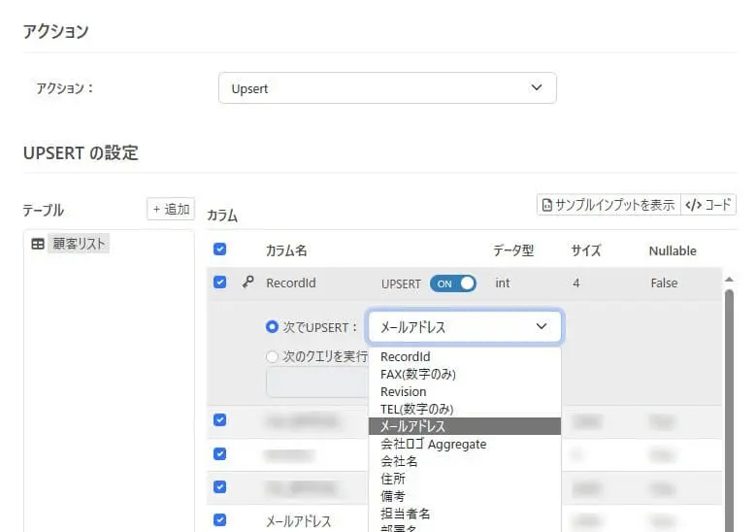Toggle the second blurred row checkbox below the UPSERT panel
The image size is (756, 532).
[220, 454]
